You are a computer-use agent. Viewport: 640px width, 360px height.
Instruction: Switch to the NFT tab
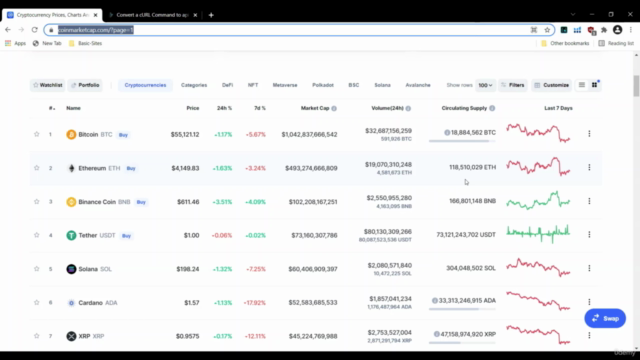[x=253, y=85]
